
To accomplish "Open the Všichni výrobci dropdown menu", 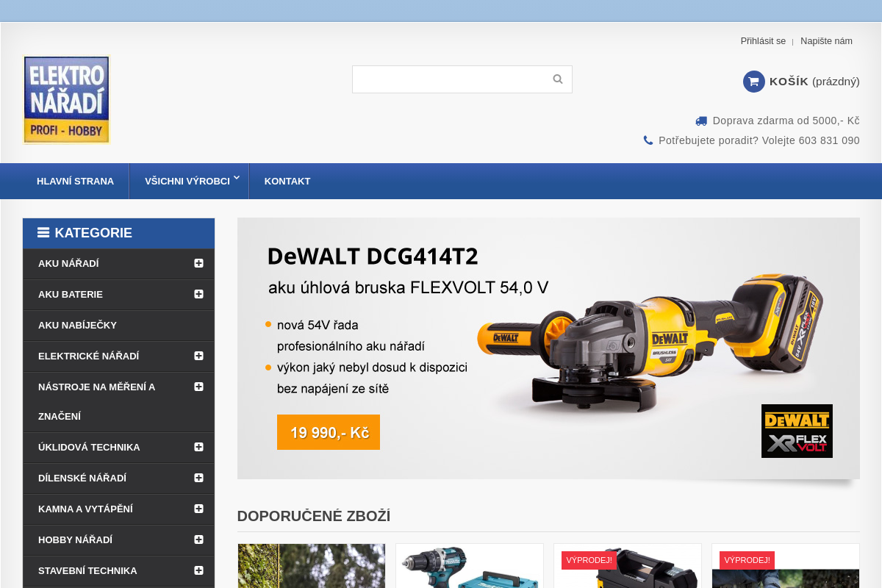I will 188,182.
